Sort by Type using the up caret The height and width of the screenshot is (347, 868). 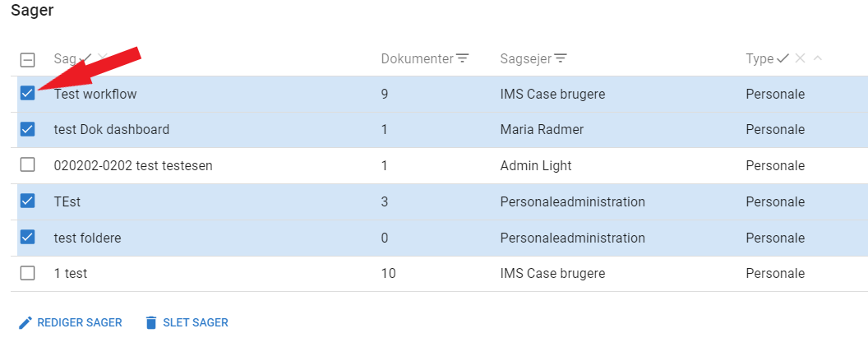coord(817,58)
